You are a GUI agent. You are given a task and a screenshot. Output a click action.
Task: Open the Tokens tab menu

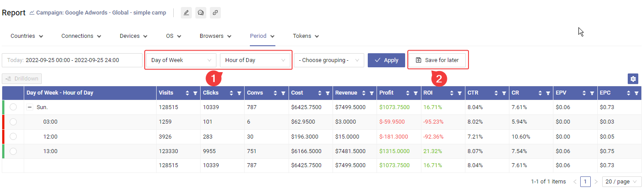tap(306, 36)
